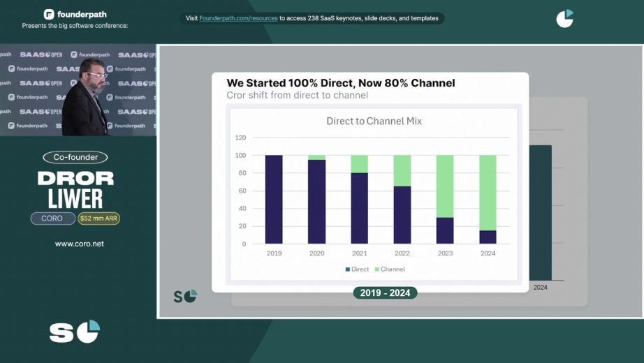Click the small SO logo beside the chart card
Image resolution: width=644 pixels, height=363 pixels.
(186, 296)
